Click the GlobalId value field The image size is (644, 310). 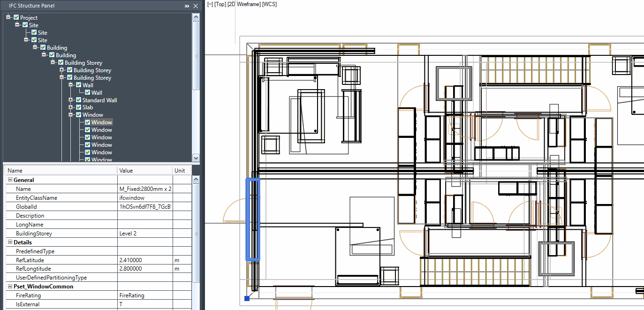coord(145,207)
